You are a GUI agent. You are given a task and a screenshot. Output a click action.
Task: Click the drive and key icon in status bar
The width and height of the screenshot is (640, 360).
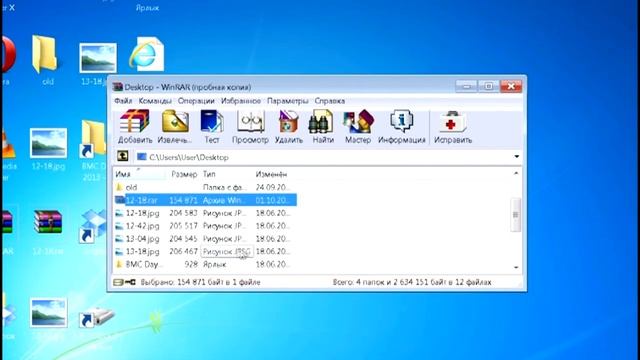coord(124,282)
